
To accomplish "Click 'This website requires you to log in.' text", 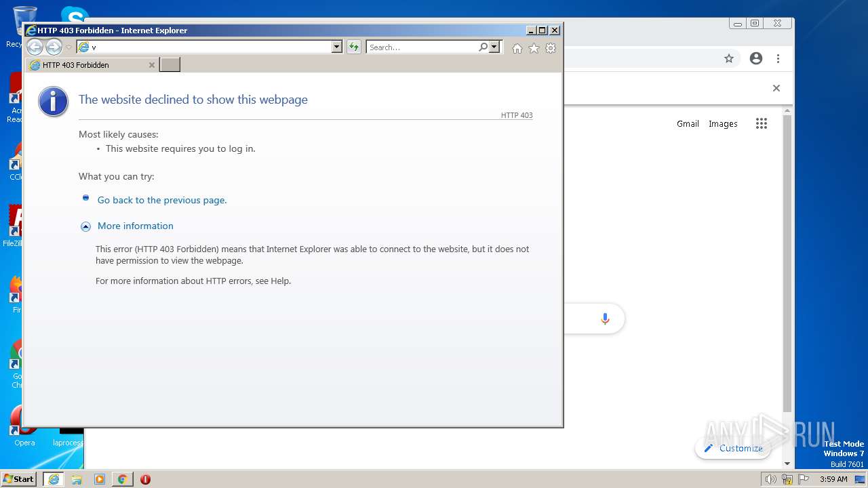I will coord(180,148).
